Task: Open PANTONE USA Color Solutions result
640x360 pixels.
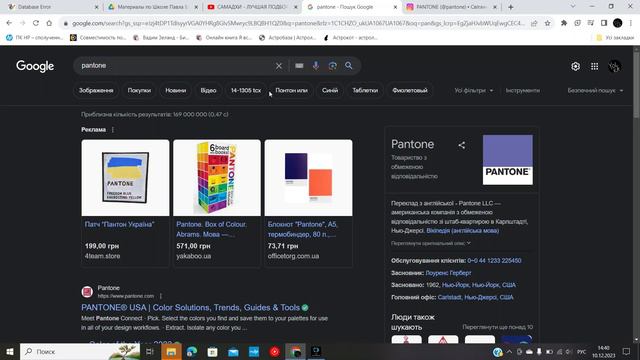Action: point(190,307)
